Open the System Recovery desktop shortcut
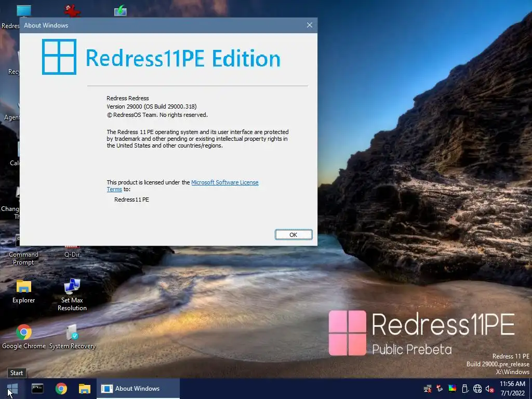The width and height of the screenshot is (532, 399). click(72, 337)
